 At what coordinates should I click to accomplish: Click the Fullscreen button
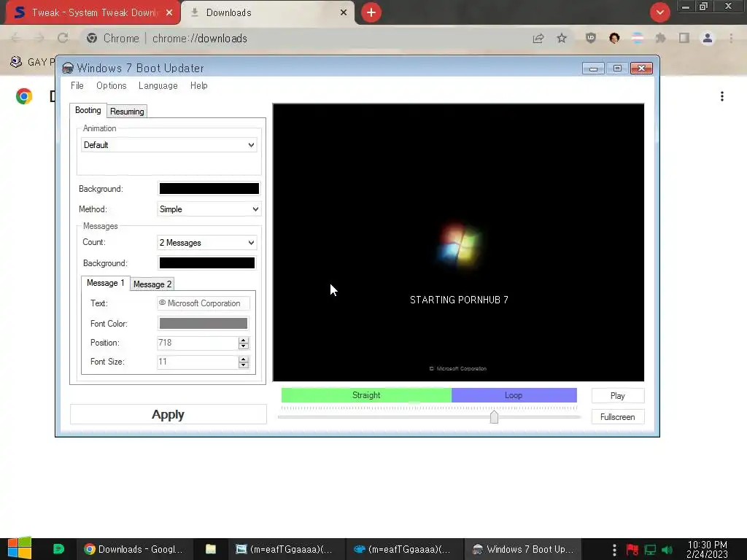[618, 417]
